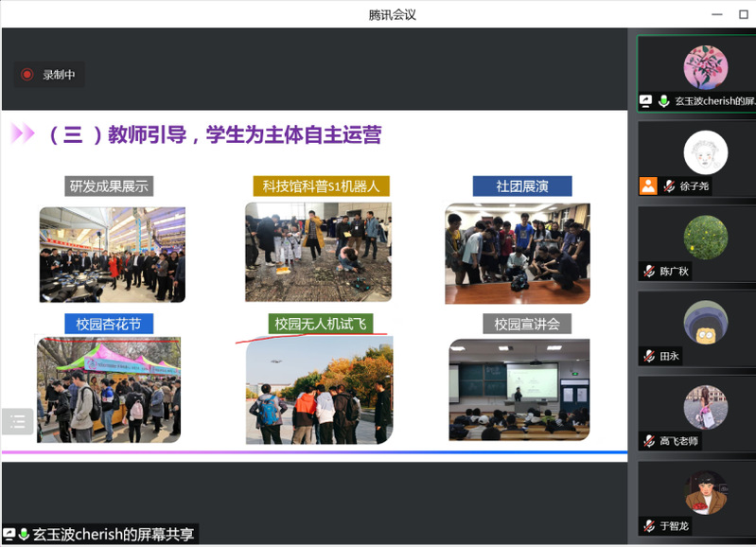
Task: Click screen share icon in 玄玉波 tile
Action: [646, 100]
